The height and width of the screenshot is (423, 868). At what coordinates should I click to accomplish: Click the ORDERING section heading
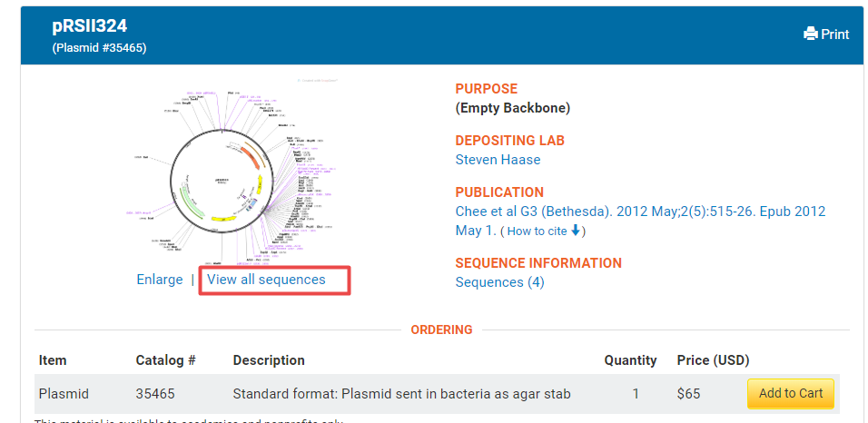point(441,330)
